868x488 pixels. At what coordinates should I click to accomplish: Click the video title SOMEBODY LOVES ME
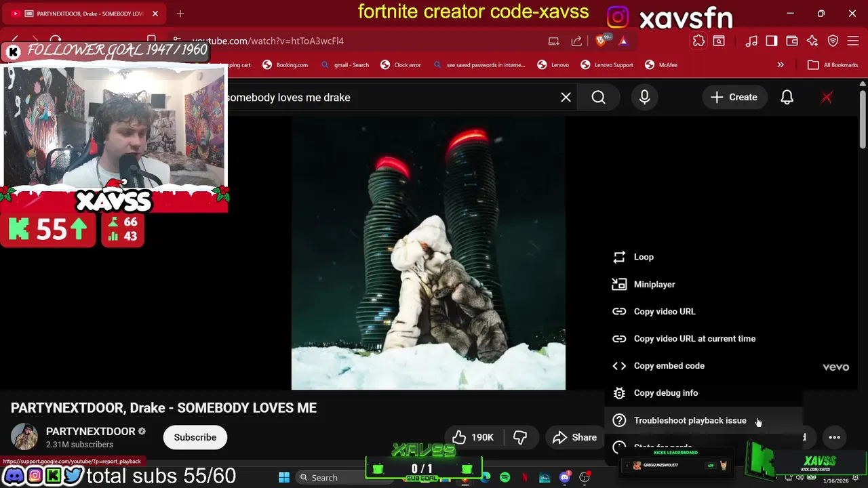[x=163, y=408]
